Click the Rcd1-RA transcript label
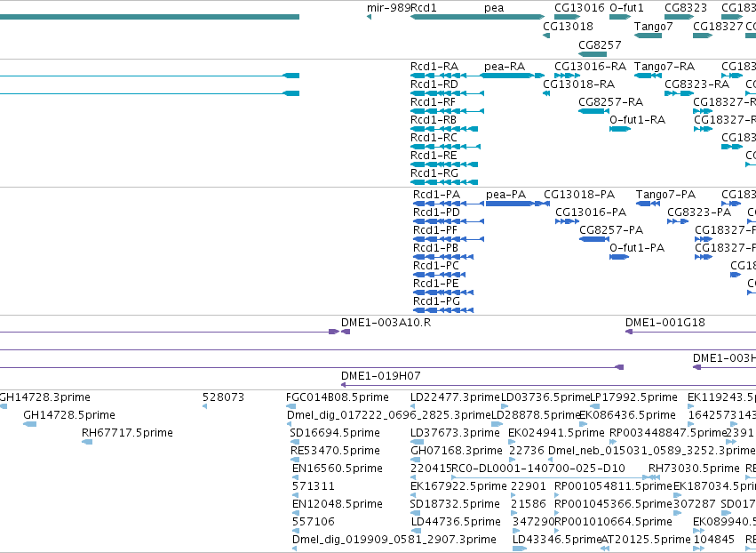The width and height of the screenshot is (756, 553). [x=434, y=67]
